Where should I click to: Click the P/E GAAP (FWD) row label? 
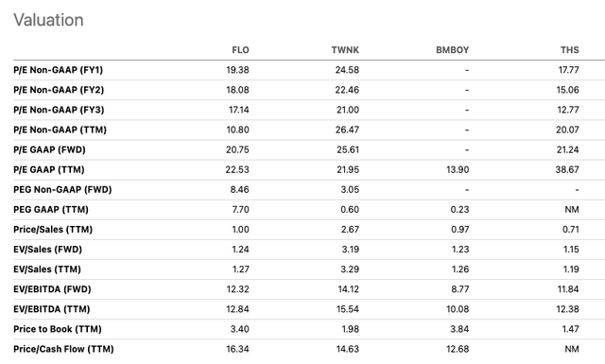(x=49, y=149)
